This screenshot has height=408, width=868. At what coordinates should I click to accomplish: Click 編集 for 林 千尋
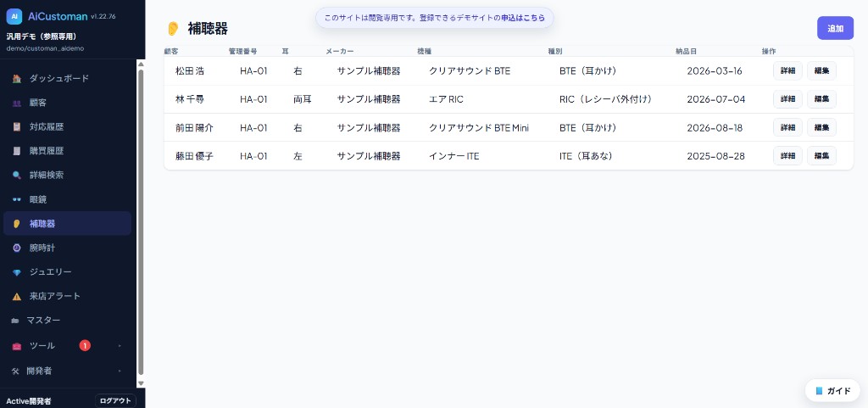coord(821,99)
